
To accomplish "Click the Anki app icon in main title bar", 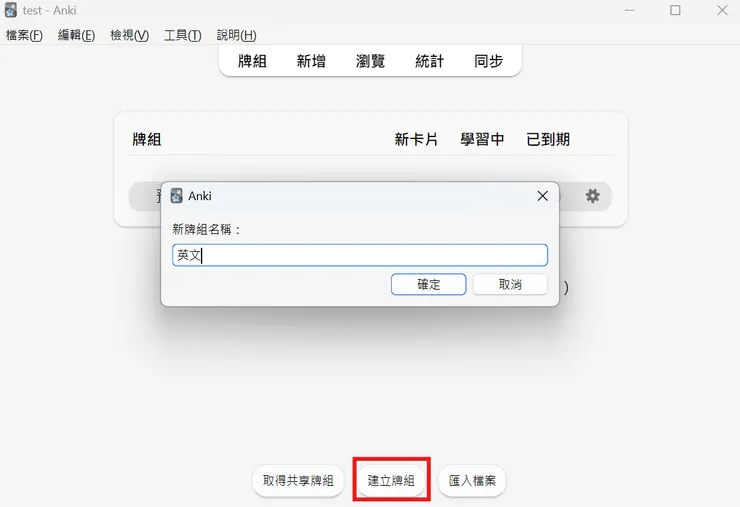I will 11,10.
